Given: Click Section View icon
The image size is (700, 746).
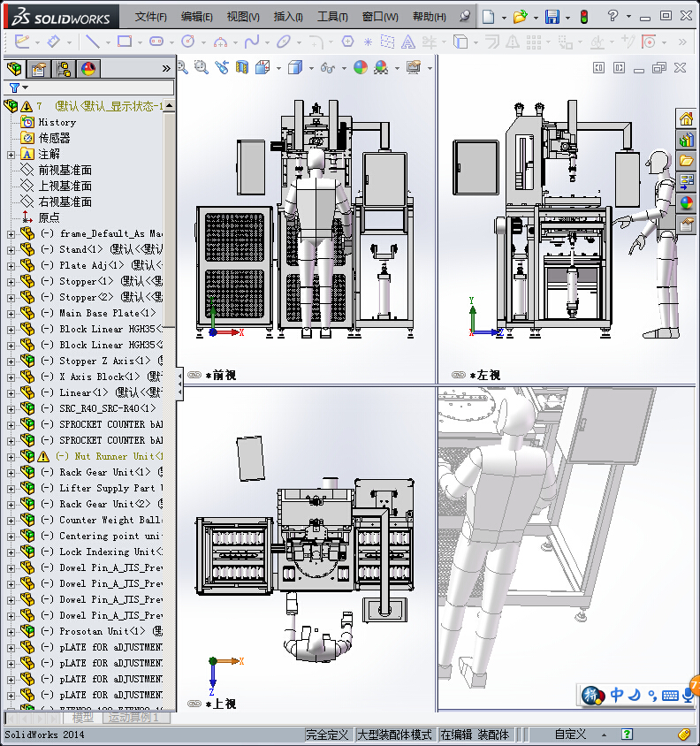Looking at the screenshot, I should pyautogui.click(x=242, y=67).
